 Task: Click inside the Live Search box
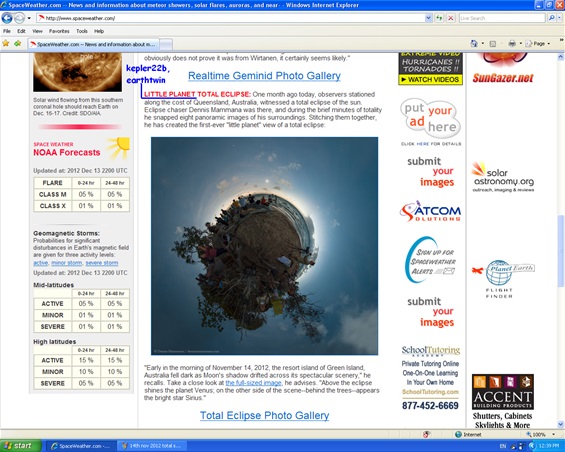click(502, 18)
